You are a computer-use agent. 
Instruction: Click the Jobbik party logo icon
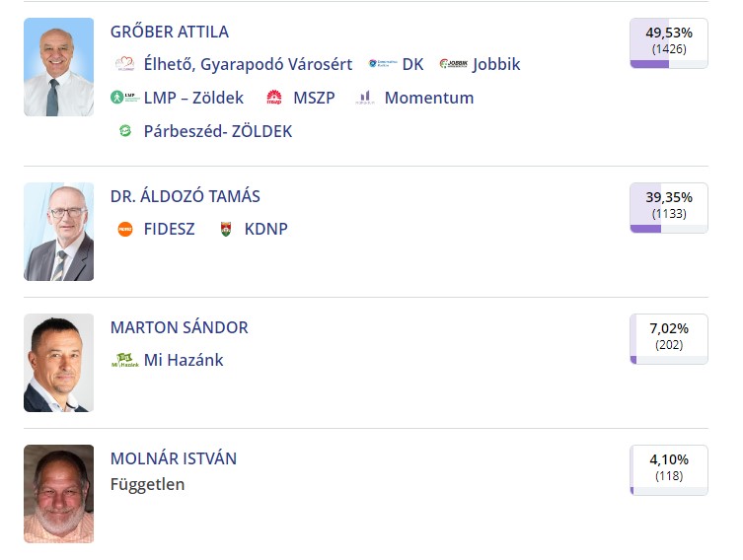(454, 64)
